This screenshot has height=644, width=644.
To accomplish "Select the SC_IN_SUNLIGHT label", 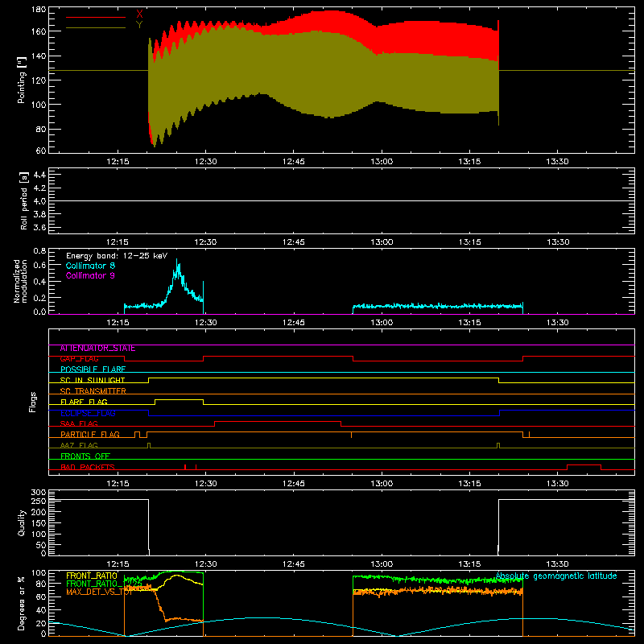I will [93, 380].
